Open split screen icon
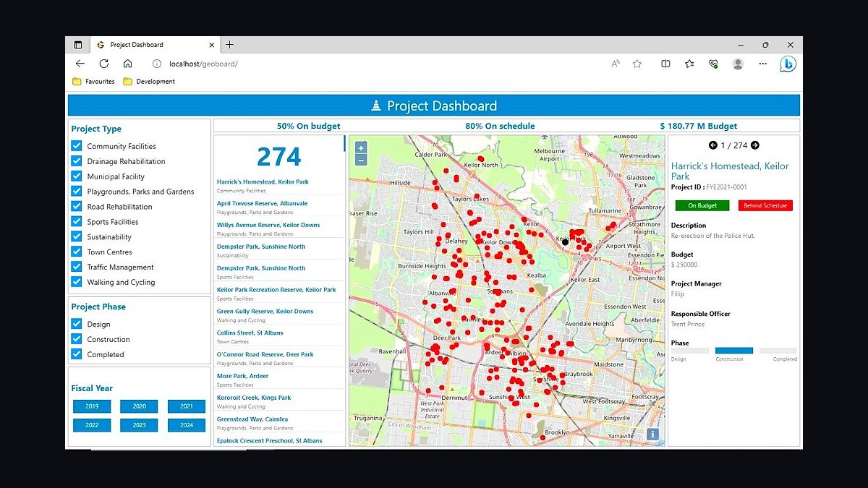Screen dimensions: 868x488 click(665, 64)
